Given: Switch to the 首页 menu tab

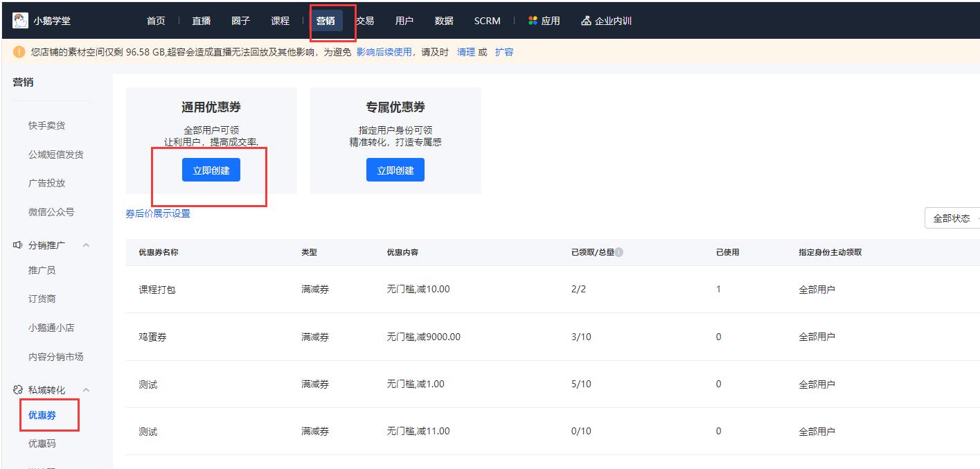Looking at the screenshot, I should [x=155, y=20].
